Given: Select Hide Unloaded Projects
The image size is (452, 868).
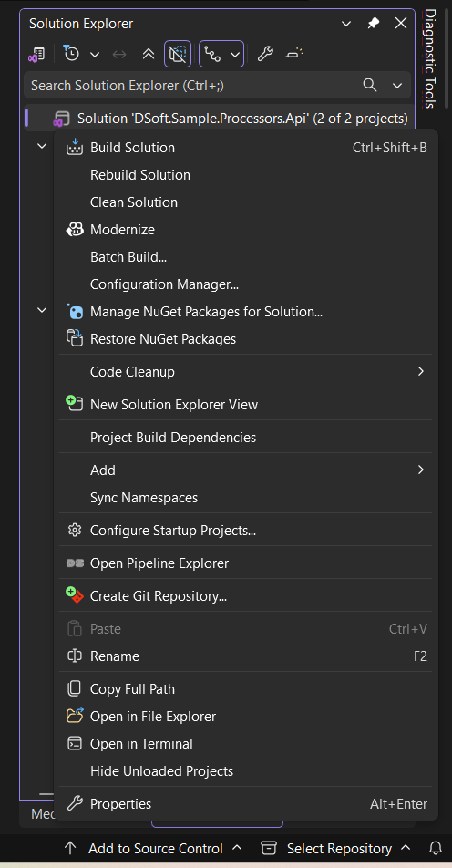Looking at the screenshot, I should pyautogui.click(x=246, y=771).
